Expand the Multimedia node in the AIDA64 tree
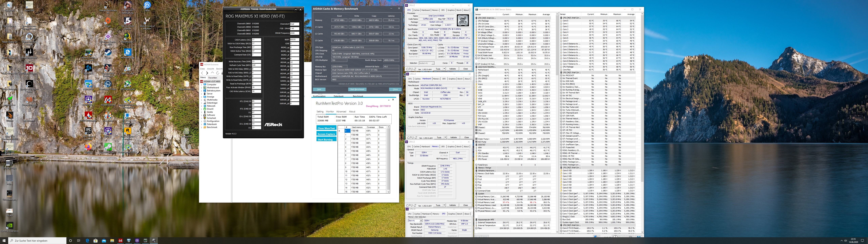868x244 pixels. [x=202, y=100]
